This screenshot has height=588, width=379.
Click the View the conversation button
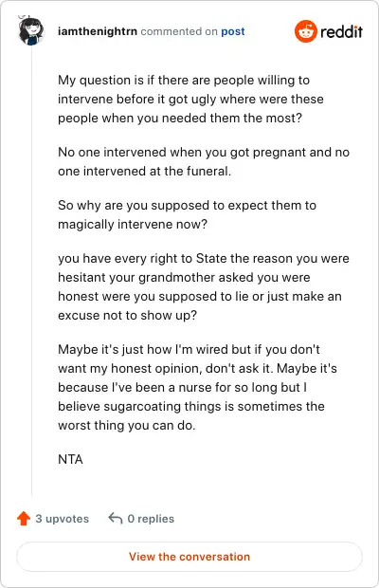[x=189, y=557]
